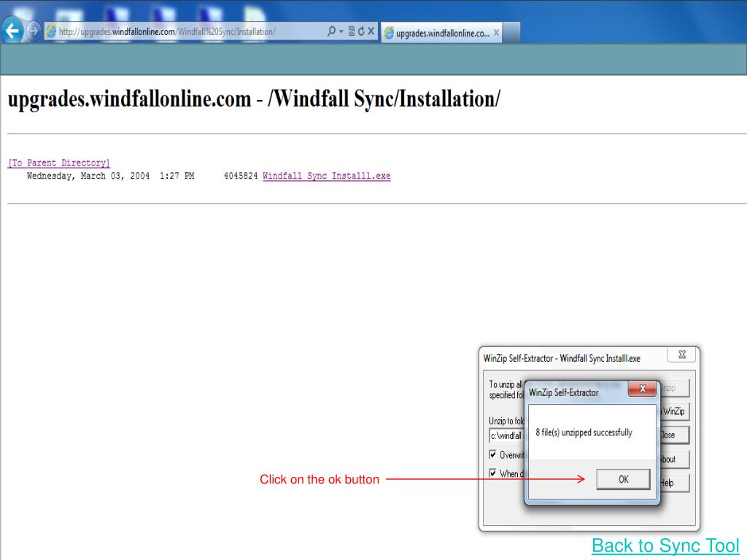Screen dimensions: 747x560
Task: Click the Help button in extractor window
Action: click(674, 483)
